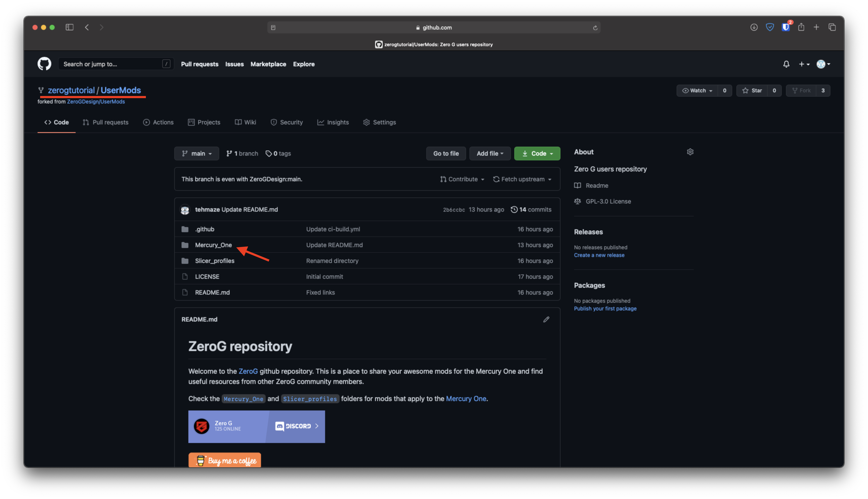Open the Projects tab
This screenshot has width=868, height=499.
point(204,122)
